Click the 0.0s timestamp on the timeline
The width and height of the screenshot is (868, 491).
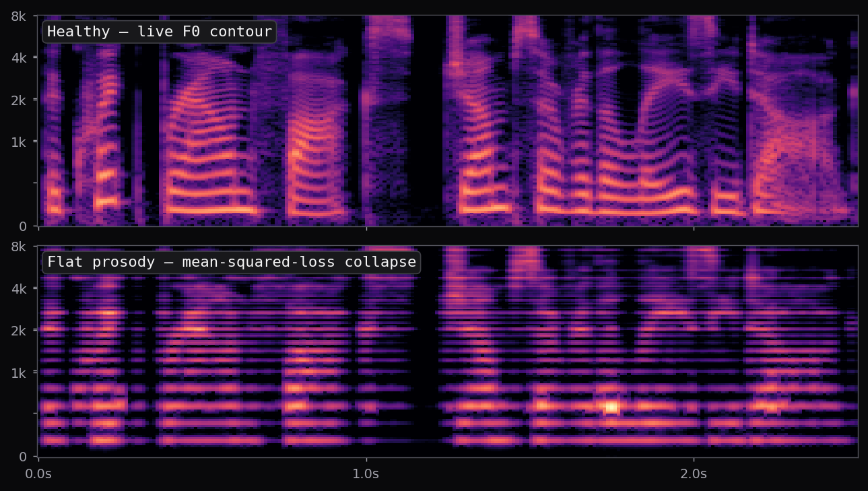click(39, 473)
